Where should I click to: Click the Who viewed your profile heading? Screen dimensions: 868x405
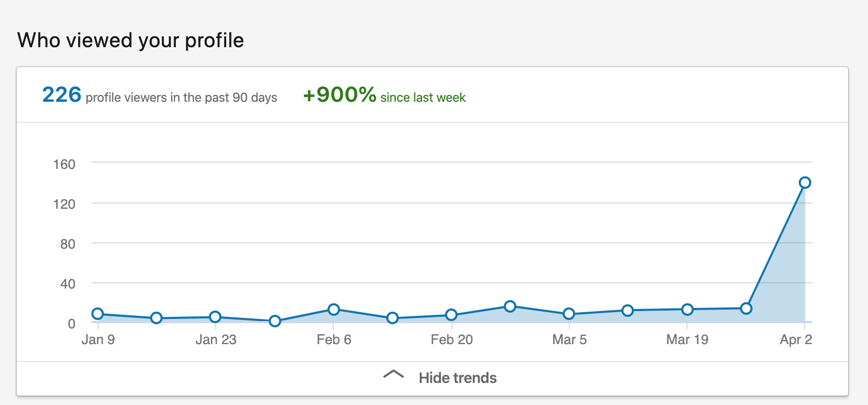pos(131,40)
